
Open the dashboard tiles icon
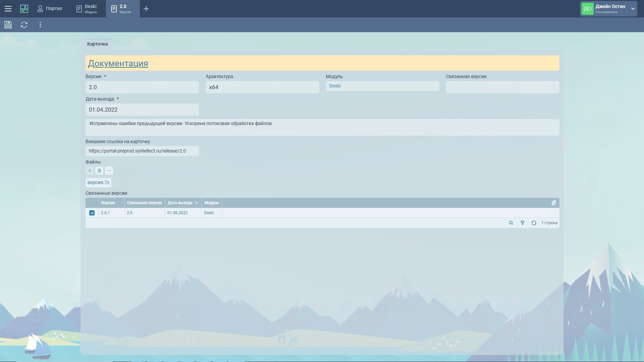tap(24, 9)
